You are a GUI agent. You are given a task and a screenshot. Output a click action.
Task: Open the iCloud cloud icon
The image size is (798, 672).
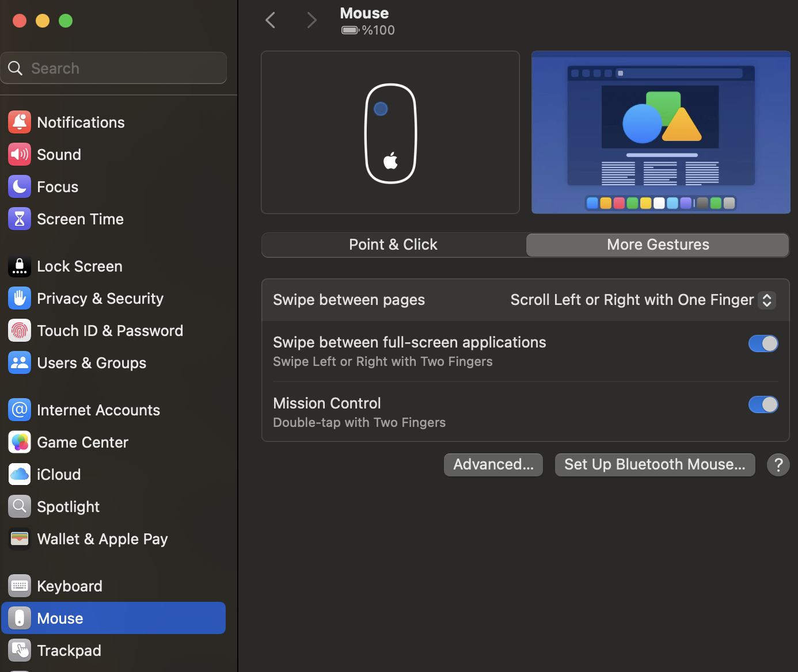coord(20,474)
